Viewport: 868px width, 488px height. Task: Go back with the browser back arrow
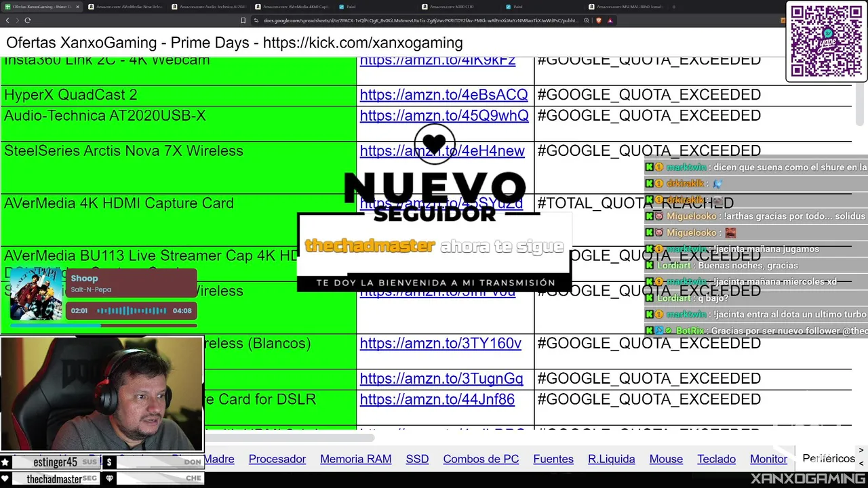(x=7, y=20)
